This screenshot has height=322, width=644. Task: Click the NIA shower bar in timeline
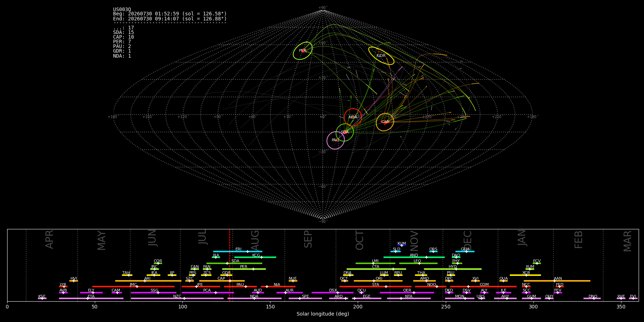click(278, 287)
